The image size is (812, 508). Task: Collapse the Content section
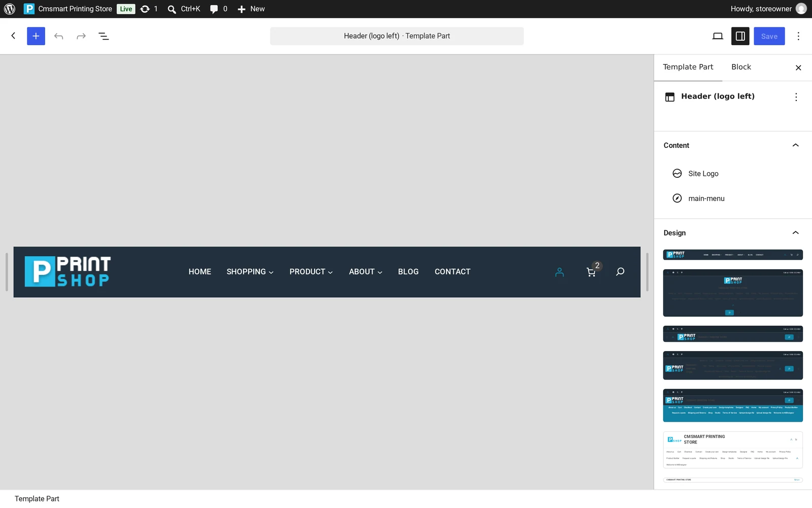pos(733,145)
